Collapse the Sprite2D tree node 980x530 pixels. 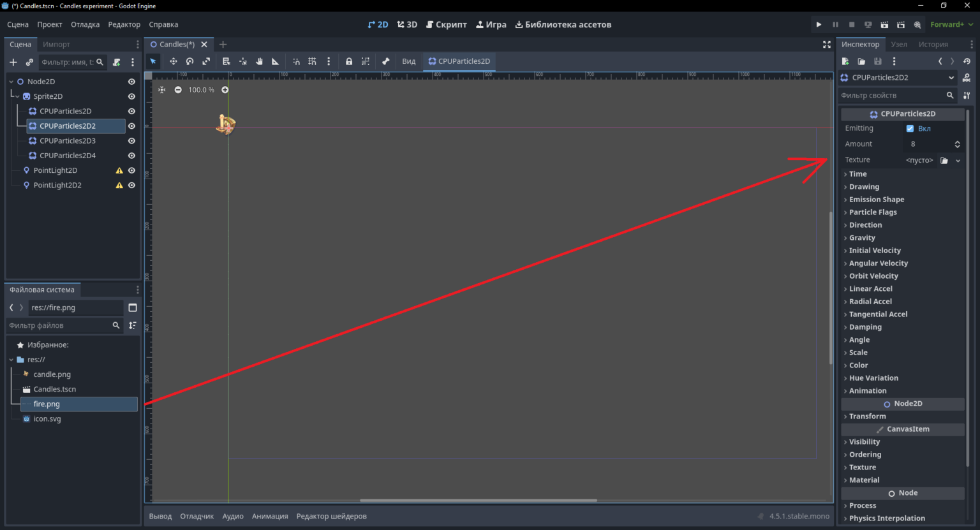17,96
